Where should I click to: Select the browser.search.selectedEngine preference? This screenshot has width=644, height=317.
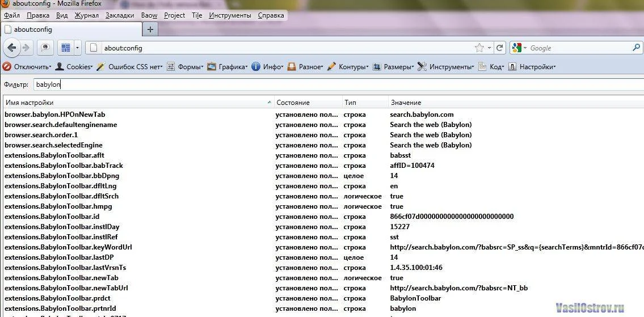(323, 145)
